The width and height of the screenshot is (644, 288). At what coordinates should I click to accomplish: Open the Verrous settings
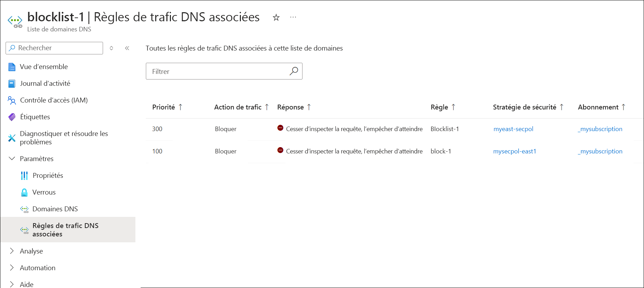pos(44,192)
